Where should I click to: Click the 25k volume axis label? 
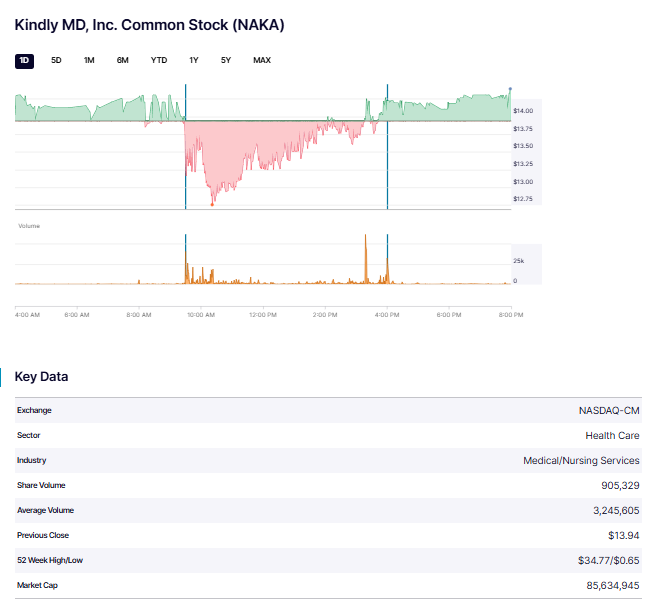518,261
